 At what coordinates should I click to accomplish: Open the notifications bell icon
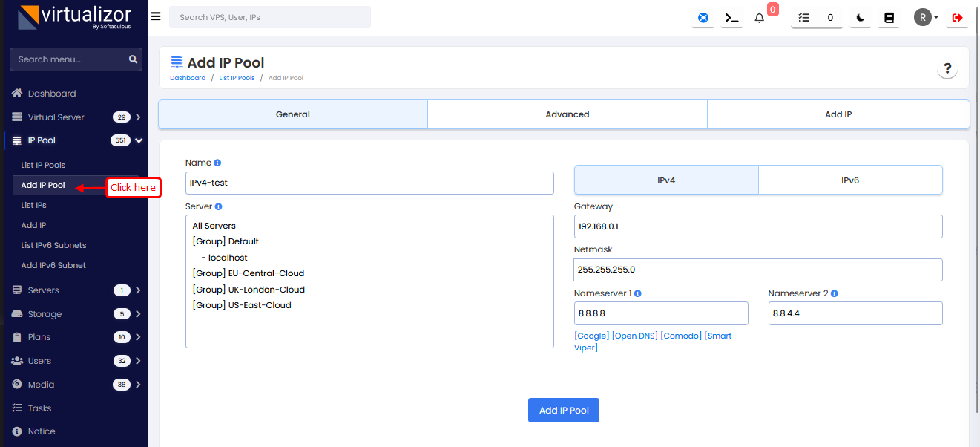point(759,18)
